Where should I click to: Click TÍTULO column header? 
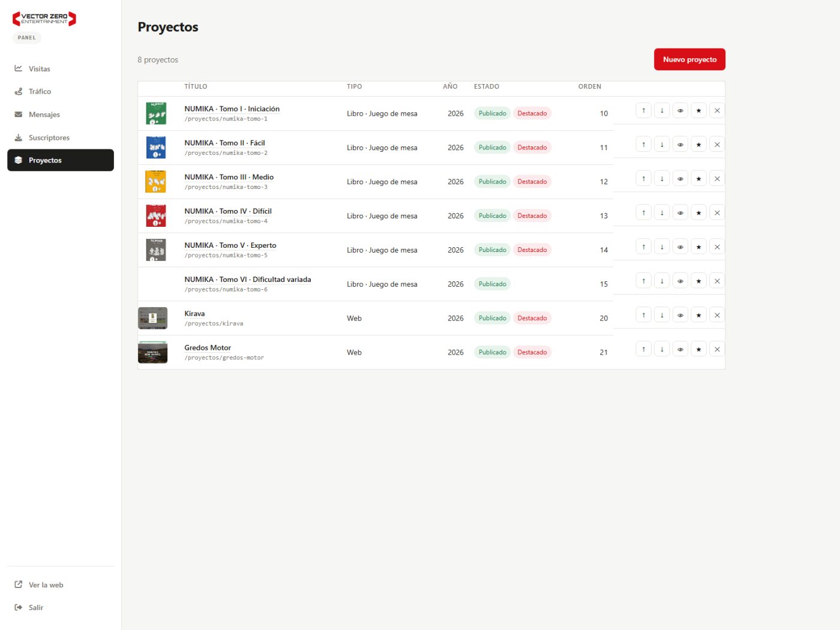[x=196, y=86]
